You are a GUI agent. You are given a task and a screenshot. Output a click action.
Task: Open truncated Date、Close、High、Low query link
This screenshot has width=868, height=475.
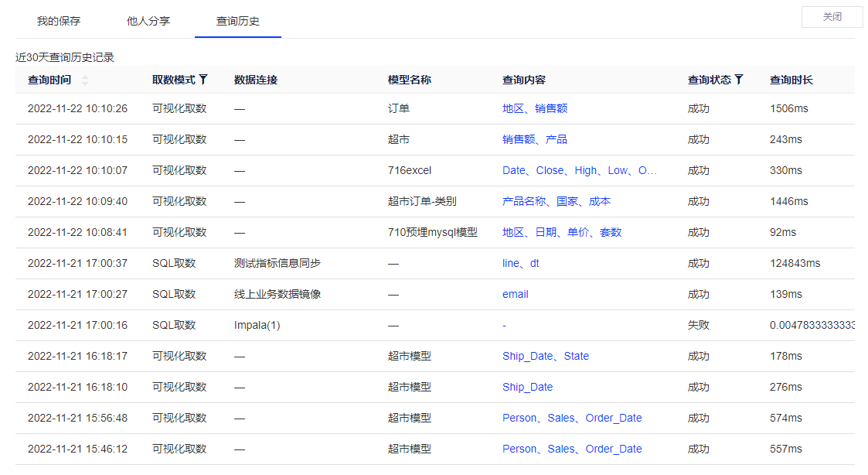579,170
